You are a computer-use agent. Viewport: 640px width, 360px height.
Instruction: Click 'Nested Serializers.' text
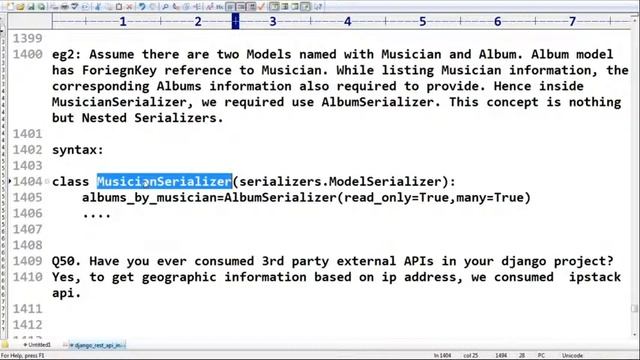152,118
